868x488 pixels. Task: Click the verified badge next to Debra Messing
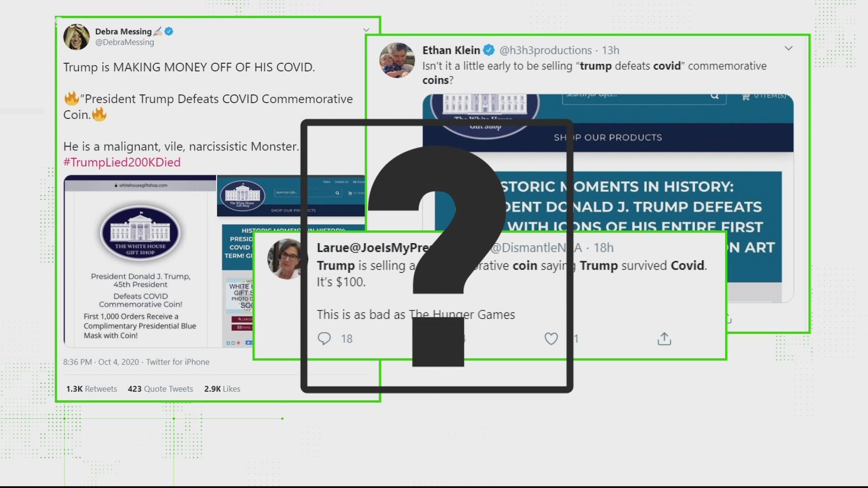pyautogui.click(x=169, y=32)
